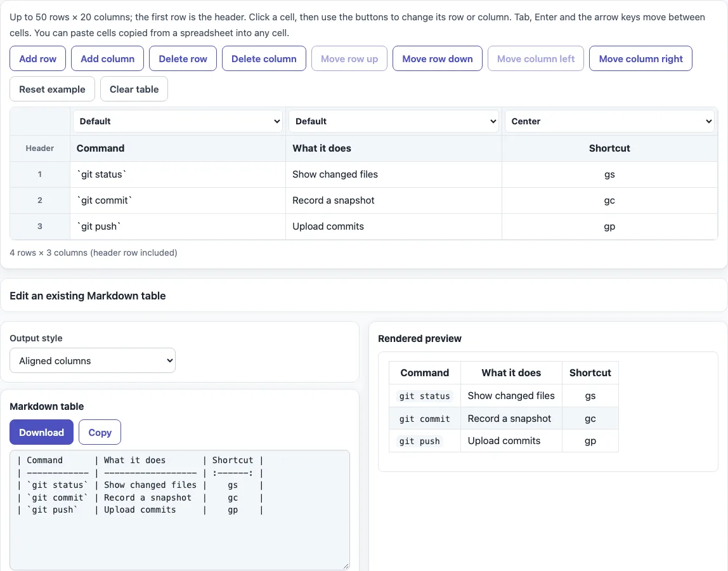Open alignment dropdown for Command column
728x571 pixels.
(178, 121)
